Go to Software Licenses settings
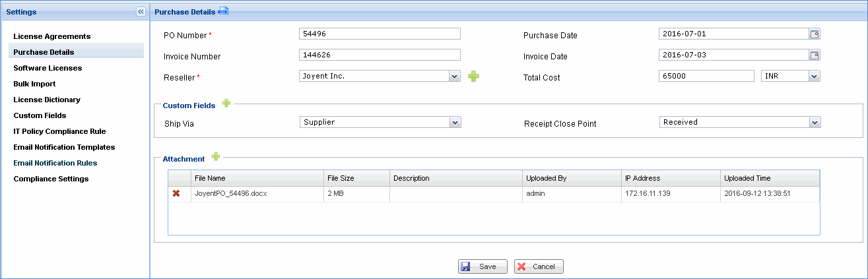The height and width of the screenshot is (279, 868). point(48,68)
